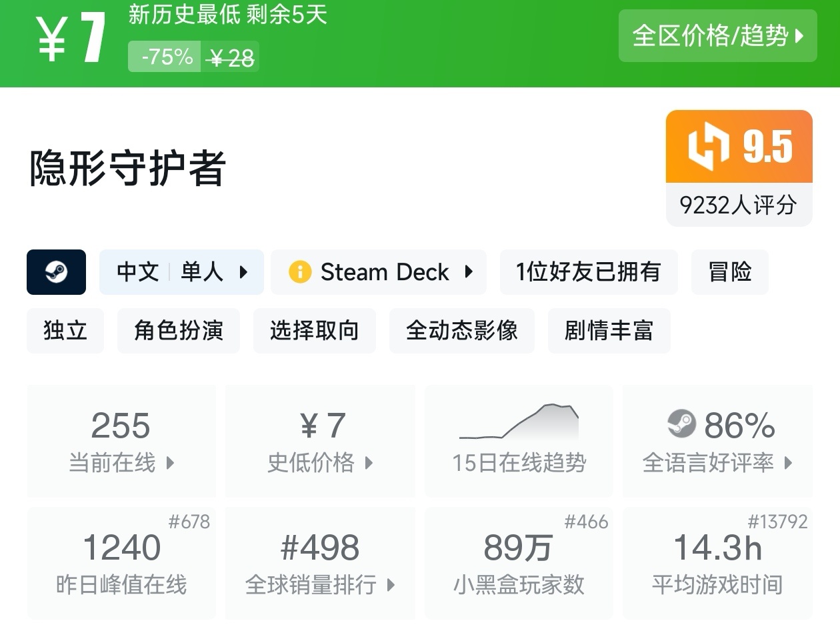Select the 角色扮演 tag
Screen dimensions: 840x629
coord(179,331)
